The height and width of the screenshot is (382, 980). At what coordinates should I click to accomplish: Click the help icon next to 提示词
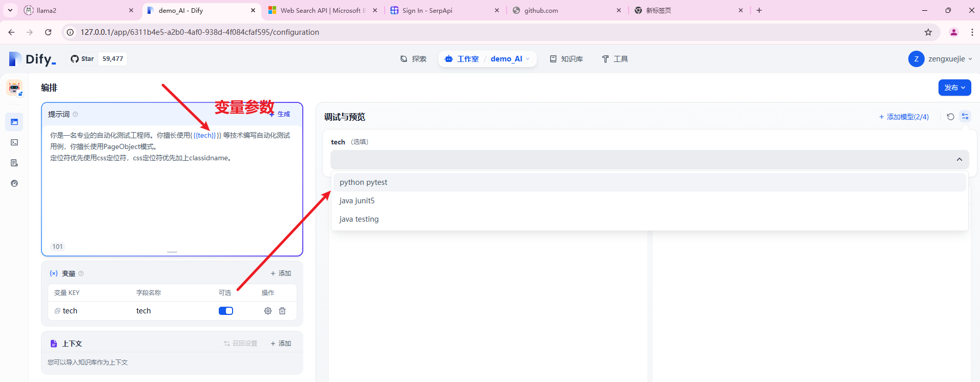[x=75, y=114]
